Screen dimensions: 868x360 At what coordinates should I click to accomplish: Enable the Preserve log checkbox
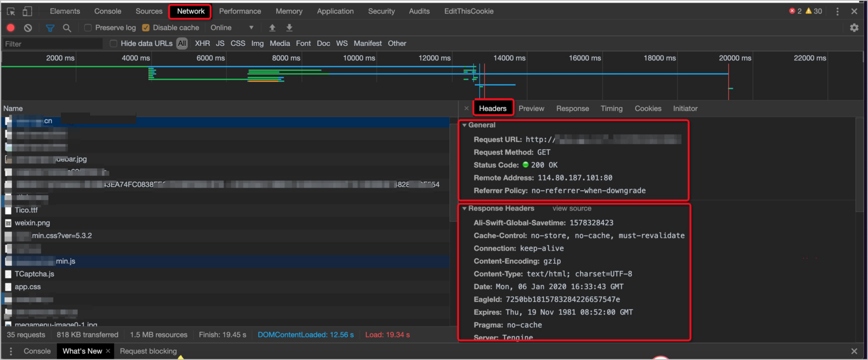[x=88, y=28]
